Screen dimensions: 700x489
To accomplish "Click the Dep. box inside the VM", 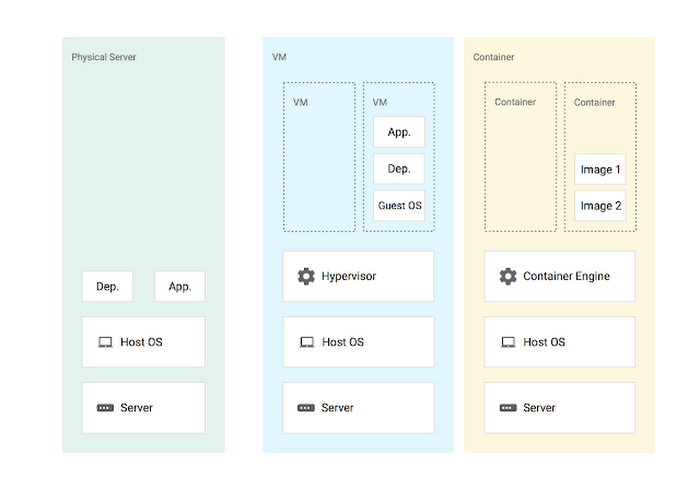I will (399, 169).
